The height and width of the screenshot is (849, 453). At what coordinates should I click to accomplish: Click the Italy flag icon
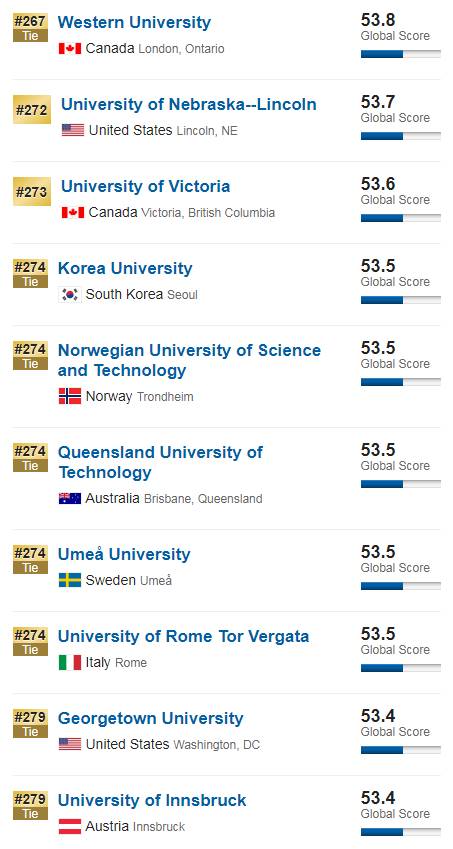[70, 662]
